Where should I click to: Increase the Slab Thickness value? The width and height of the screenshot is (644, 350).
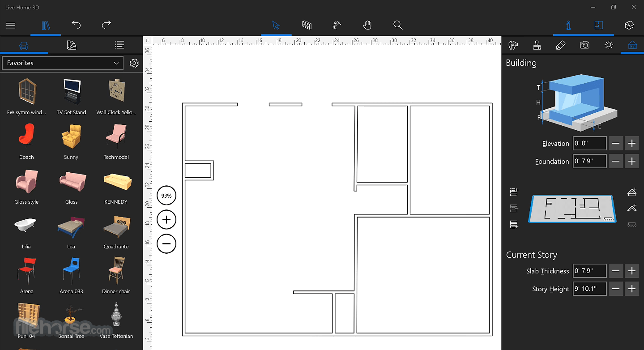632,271
